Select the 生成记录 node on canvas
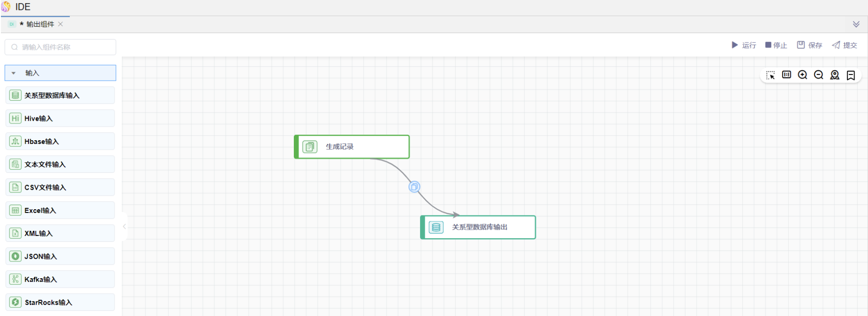 [x=352, y=147]
